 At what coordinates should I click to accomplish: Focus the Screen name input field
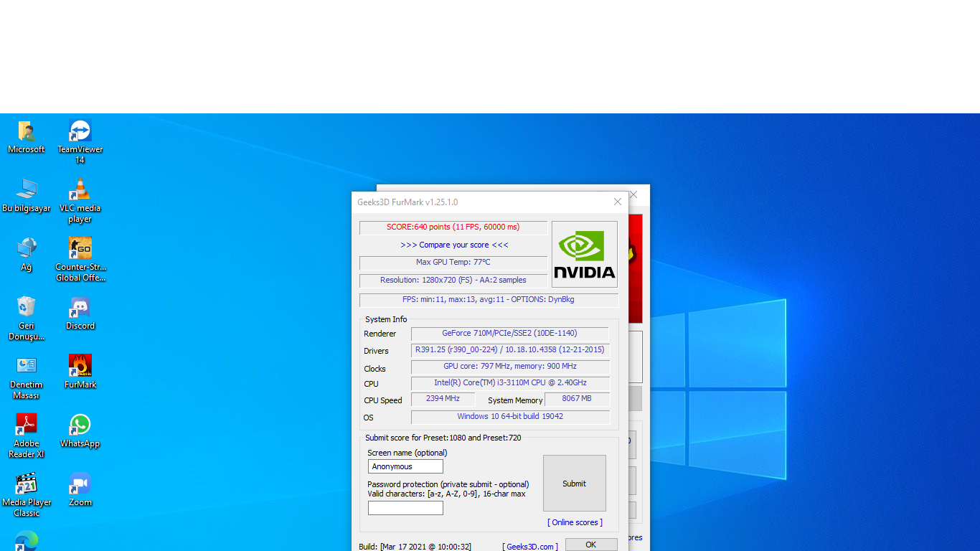(x=405, y=466)
